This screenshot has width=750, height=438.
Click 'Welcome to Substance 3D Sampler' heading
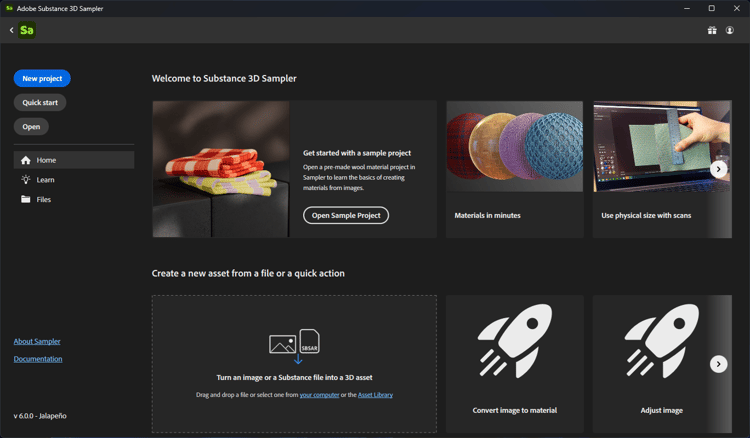tap(224, 78)
